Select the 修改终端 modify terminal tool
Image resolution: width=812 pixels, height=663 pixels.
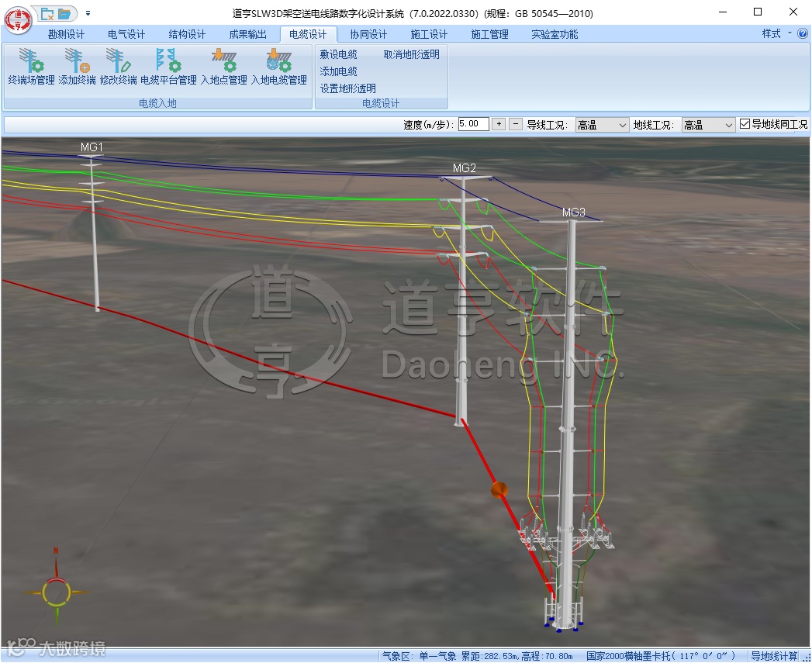click(x=118, y=67)
